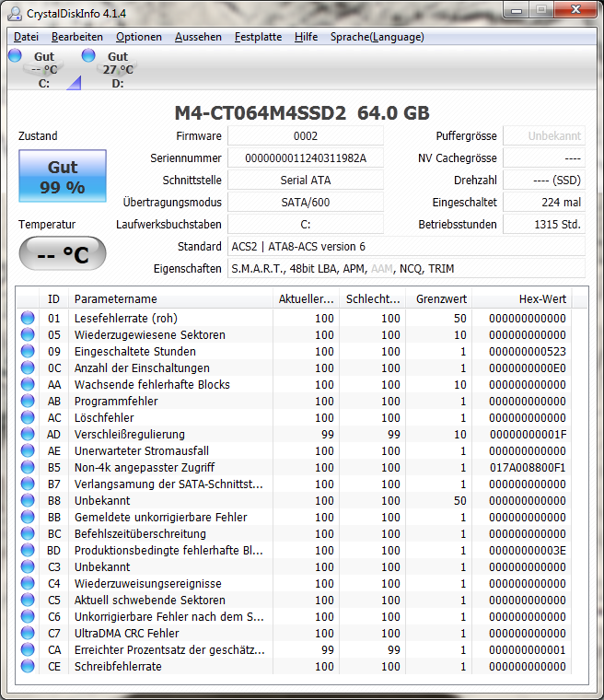Click status orb for Non-4k angepasster Zugriff
This screenshot has width=604, height=700.
[x=28, y=467]
